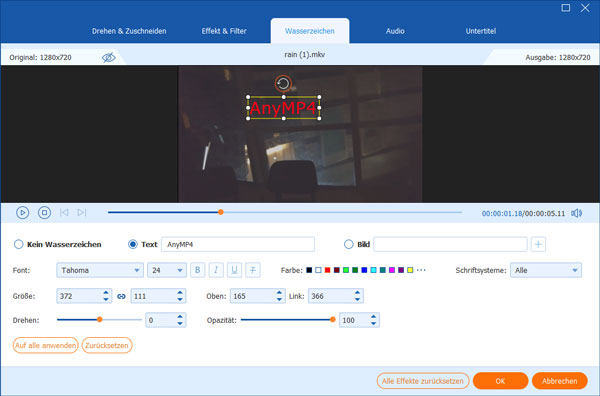Screen dimensions: 600x396
Task: Click the Auf alle anwenden button
Action: 46,345
